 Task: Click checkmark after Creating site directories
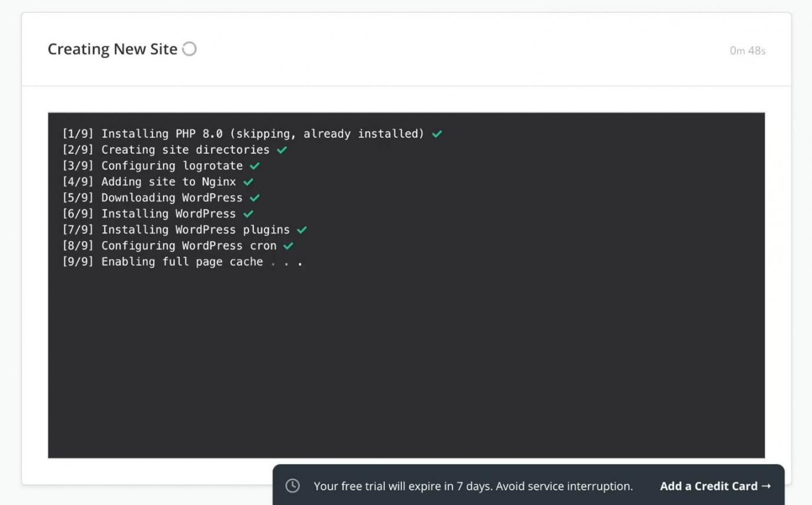pyautogui.click(x=282, y=150)
